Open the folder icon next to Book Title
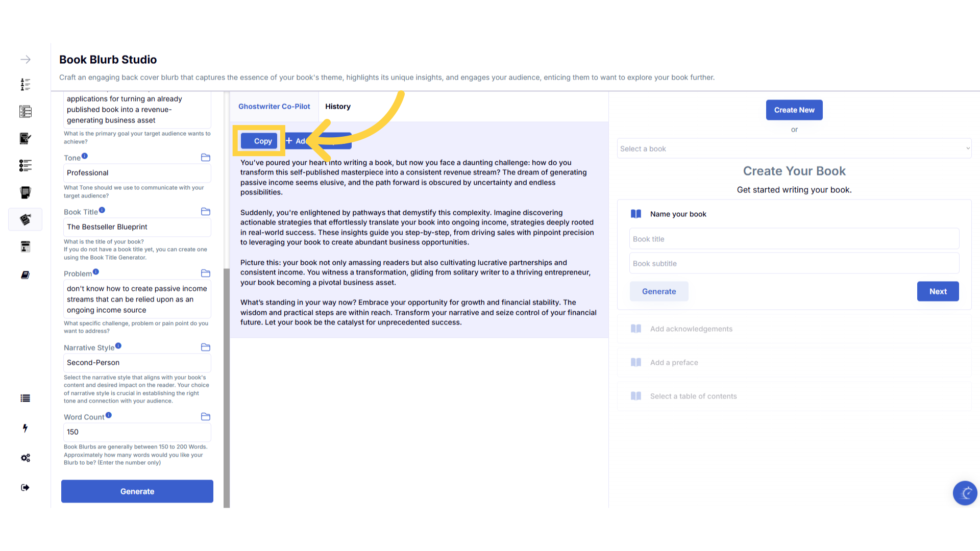The height and width of the screenshot is (551, 980). [x=206, y=212]
